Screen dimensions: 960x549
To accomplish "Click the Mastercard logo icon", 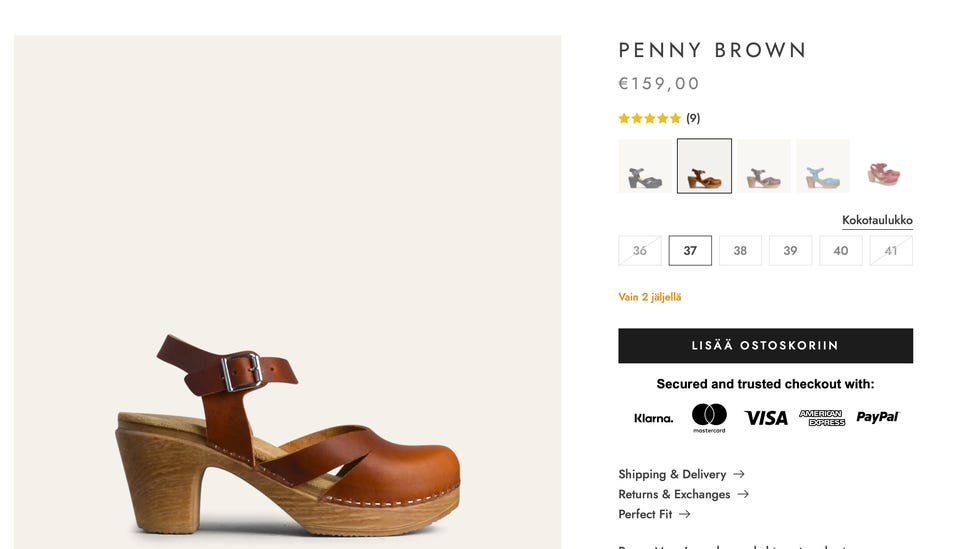I will [709, 417].
